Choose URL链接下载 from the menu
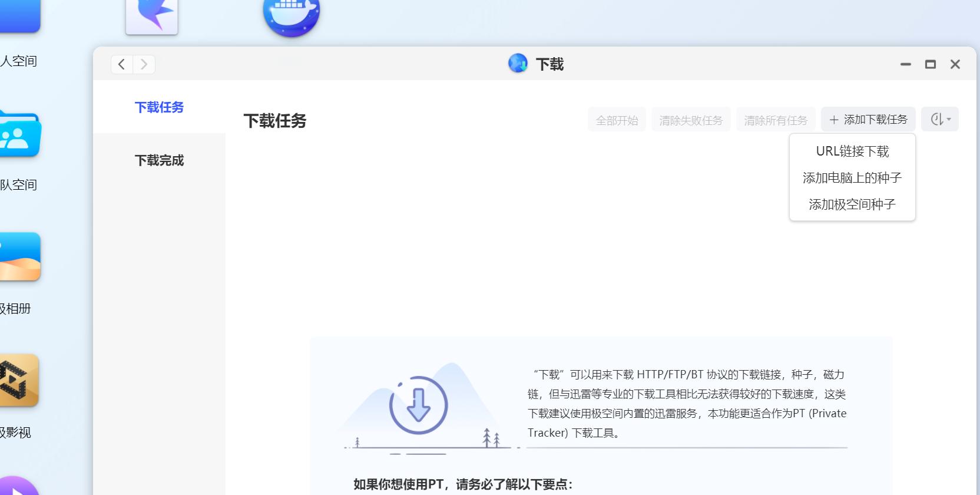Viewport: 980px width, 495px height. click(x=852, y=151)
